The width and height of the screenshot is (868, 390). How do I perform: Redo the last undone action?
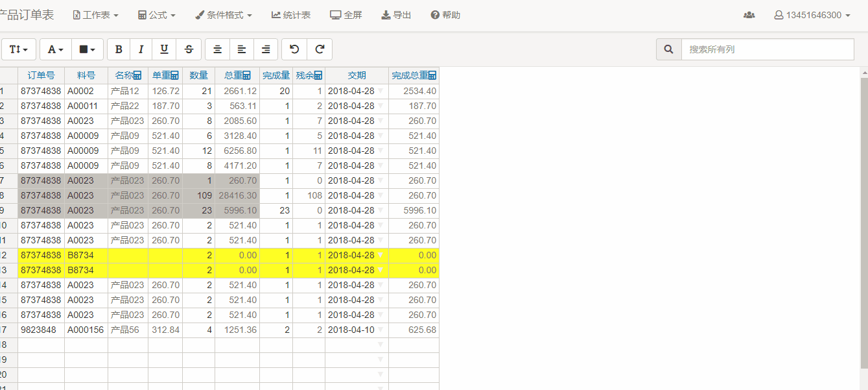coord(320,49)
